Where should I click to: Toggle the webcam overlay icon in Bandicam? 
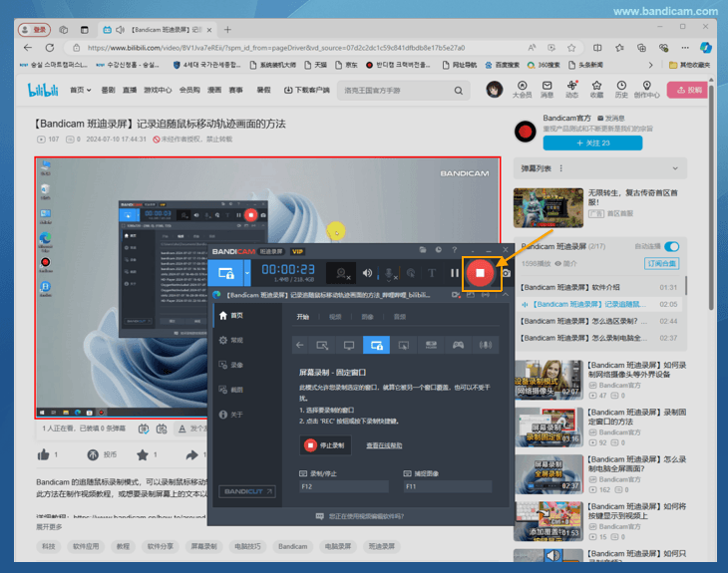342,273
